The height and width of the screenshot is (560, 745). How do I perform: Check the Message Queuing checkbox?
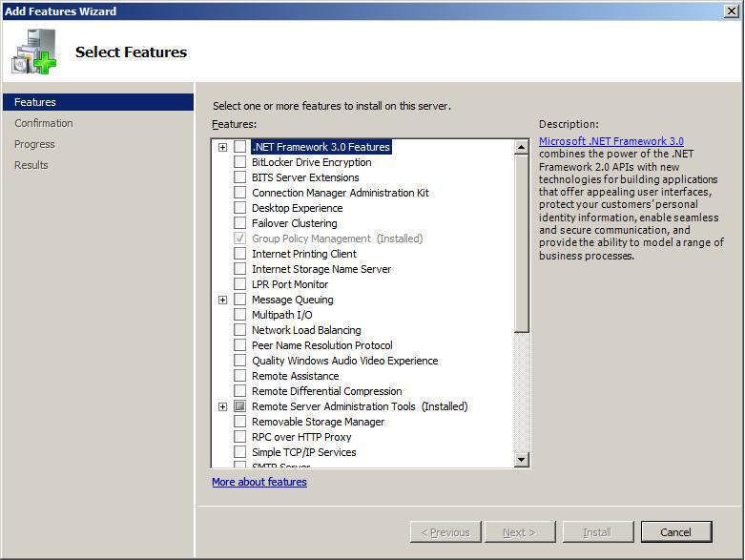[240, 300]
